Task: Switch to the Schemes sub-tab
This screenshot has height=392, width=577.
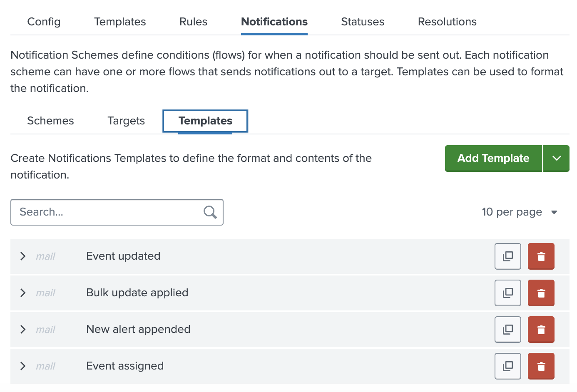Action: 50,121
